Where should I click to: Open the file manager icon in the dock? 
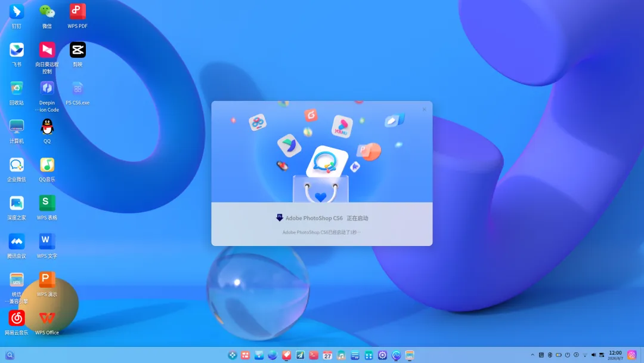[x=259, y=355]
